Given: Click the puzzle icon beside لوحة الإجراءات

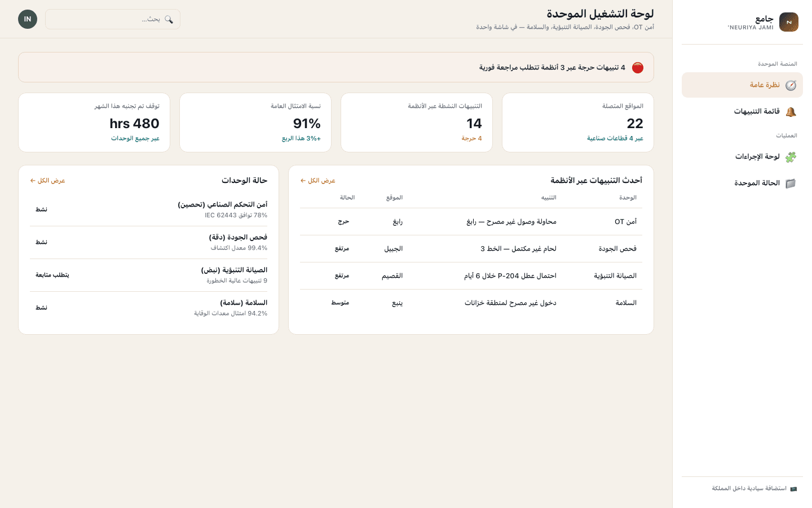Looking at the screenshot, I should click(x=791, y=157).
